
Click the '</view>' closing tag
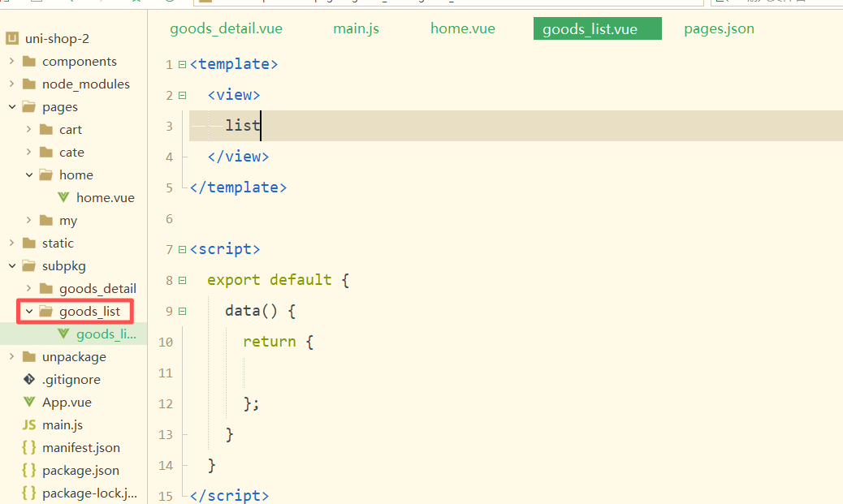point(238,157)
